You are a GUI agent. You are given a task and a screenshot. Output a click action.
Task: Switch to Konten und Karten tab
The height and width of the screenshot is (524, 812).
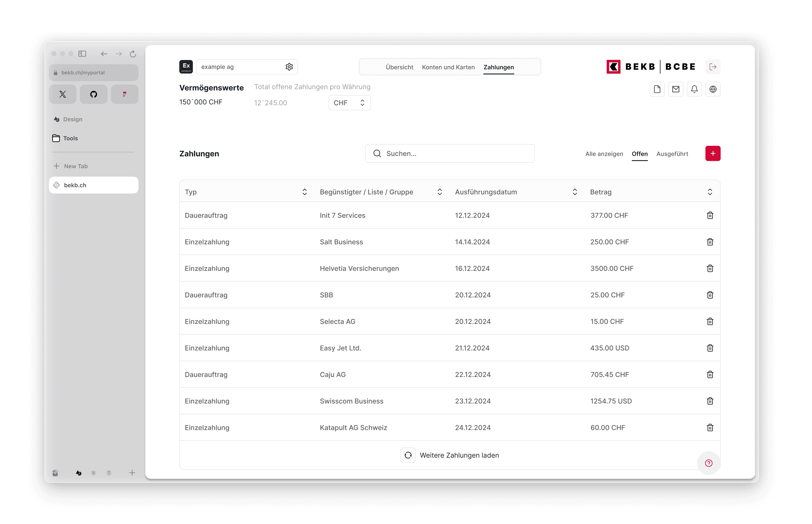pyautogui.click(x=448, y=67)
